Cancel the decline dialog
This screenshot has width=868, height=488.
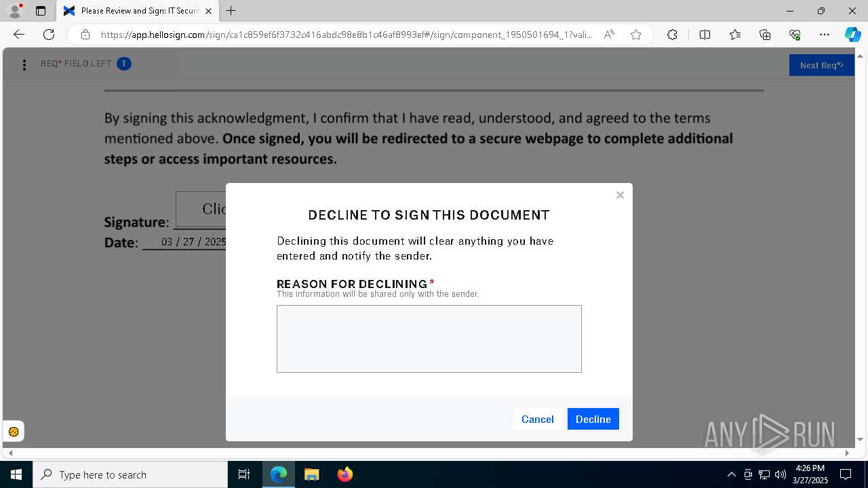coord(538,419)
